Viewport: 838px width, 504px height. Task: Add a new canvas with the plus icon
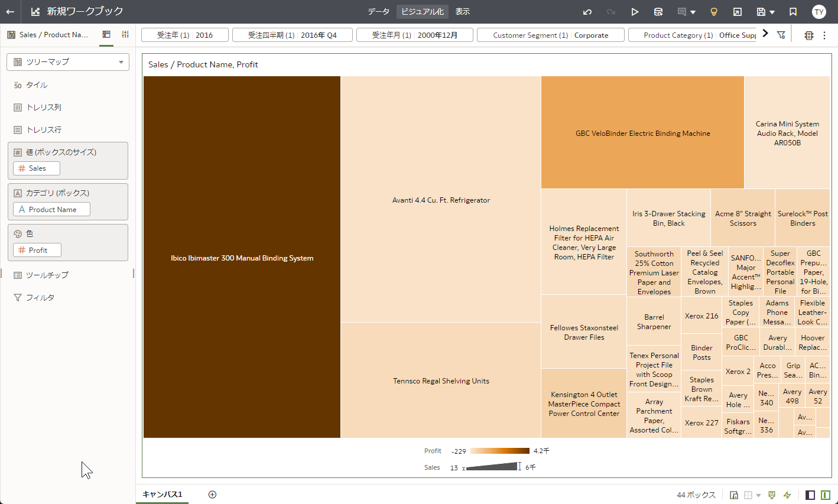coord(213,495)
